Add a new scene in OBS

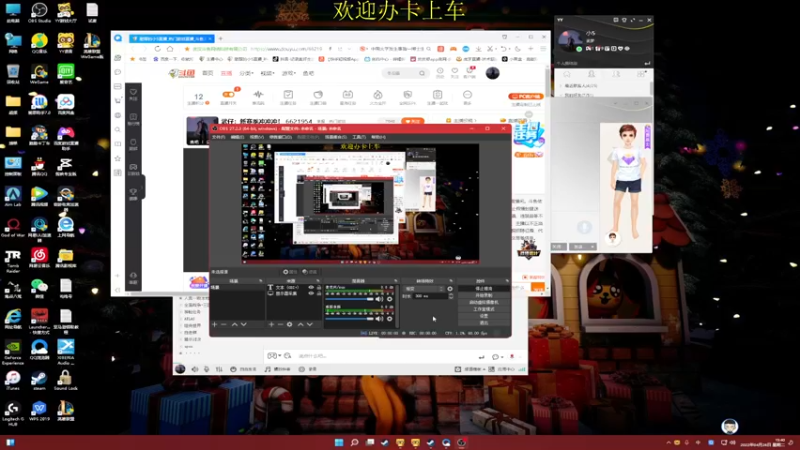(214, 324)
